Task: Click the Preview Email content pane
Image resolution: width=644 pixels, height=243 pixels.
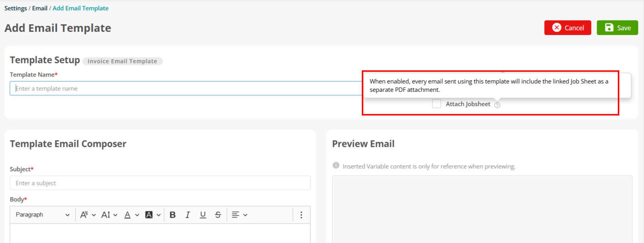Action: (x=482, y=209)
